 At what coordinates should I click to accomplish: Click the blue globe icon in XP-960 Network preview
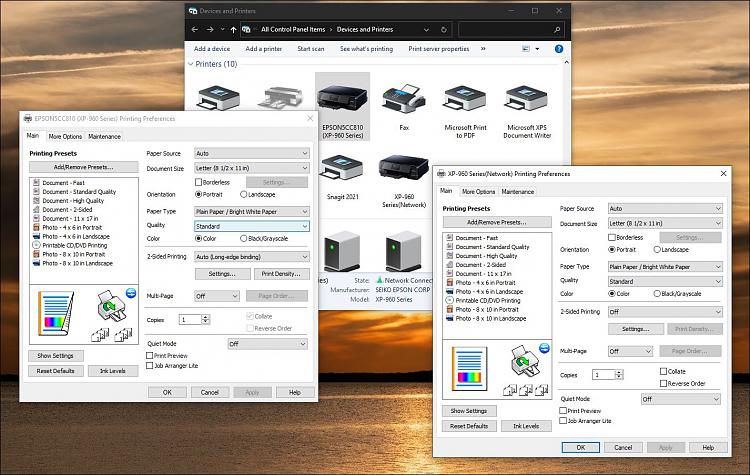click(x=544, y=348)
